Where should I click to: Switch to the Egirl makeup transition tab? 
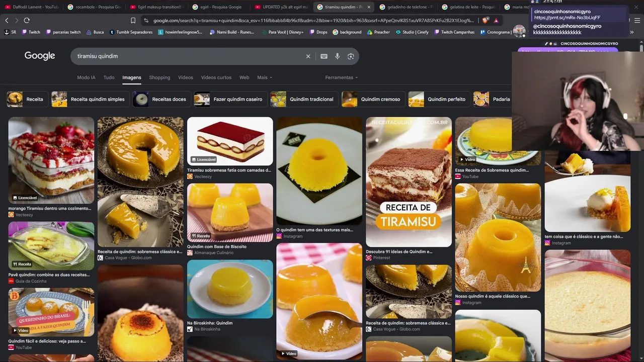156,7
